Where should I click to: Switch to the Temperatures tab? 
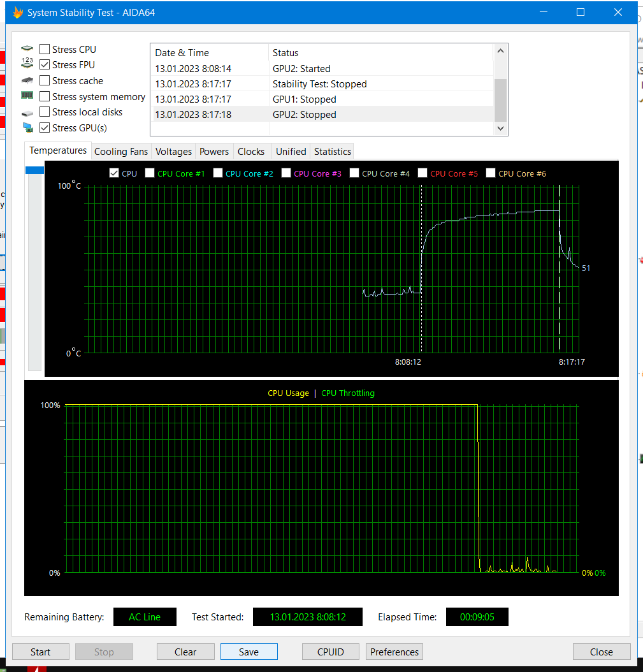click(x=58, y=150)
